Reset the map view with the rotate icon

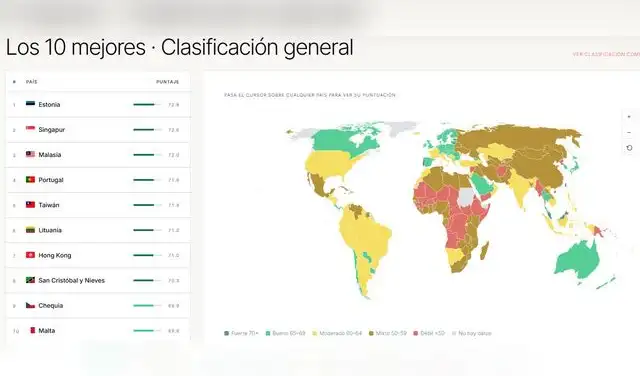tap(629, 148)
